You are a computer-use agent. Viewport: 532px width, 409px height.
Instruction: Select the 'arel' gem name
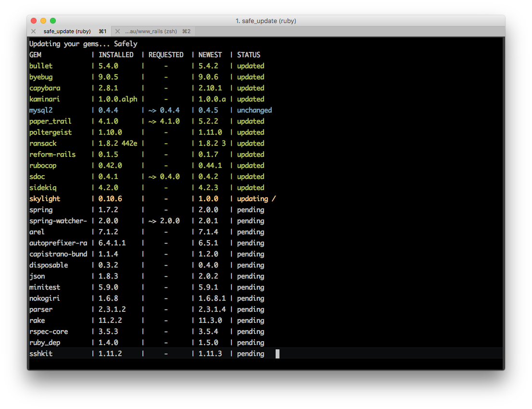[37, 232]
